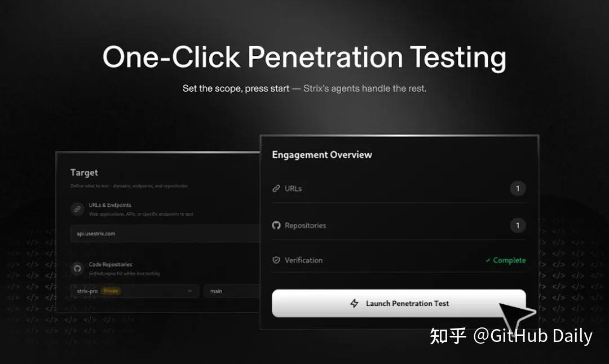Click the Launch Penetration Test button
This screenshot has height=364, width=609.
pyautogui.click(x=399, y=304)
